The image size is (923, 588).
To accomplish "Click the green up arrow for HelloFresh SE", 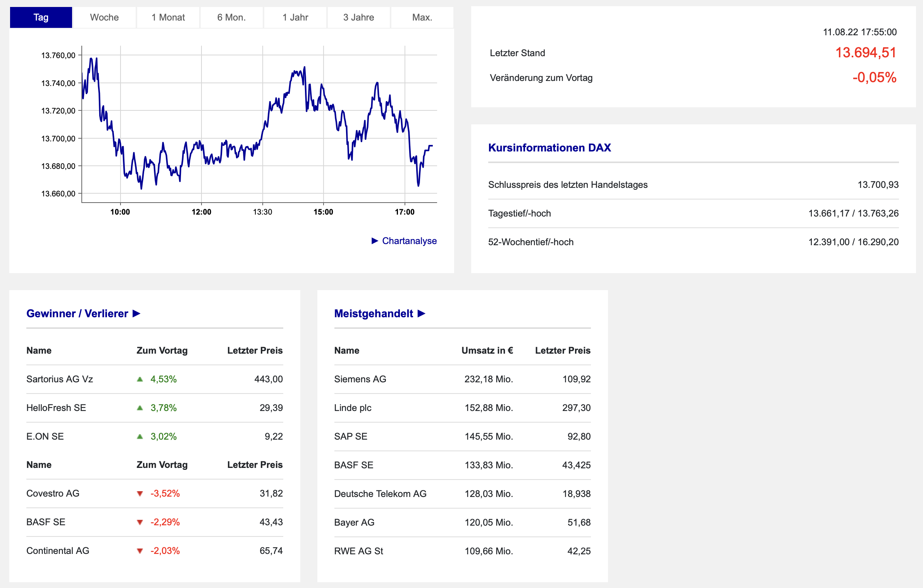I will click(140, 408).
